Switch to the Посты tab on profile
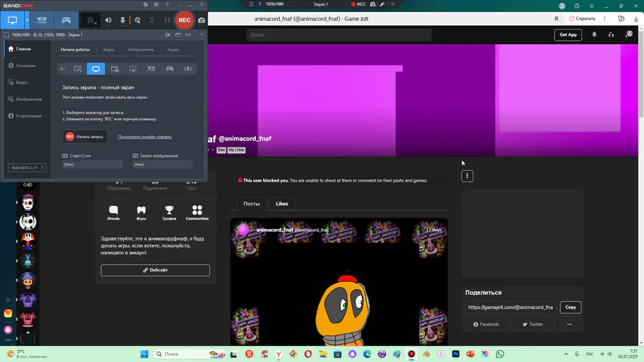The image size is (644, 362). 252,204
